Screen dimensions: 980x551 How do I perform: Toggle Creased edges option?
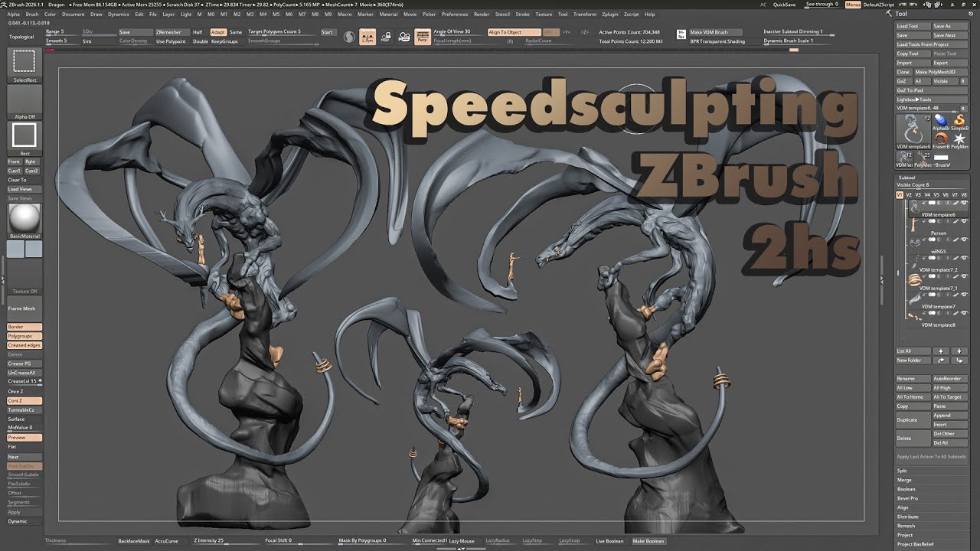pos(24,345)
